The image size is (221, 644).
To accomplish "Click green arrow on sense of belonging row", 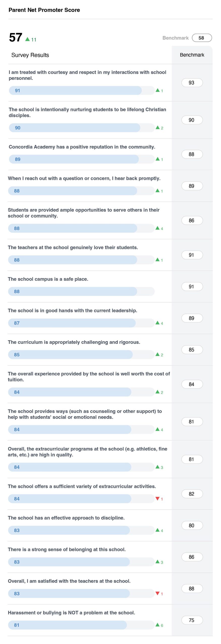I will click(x=157, y=561).
